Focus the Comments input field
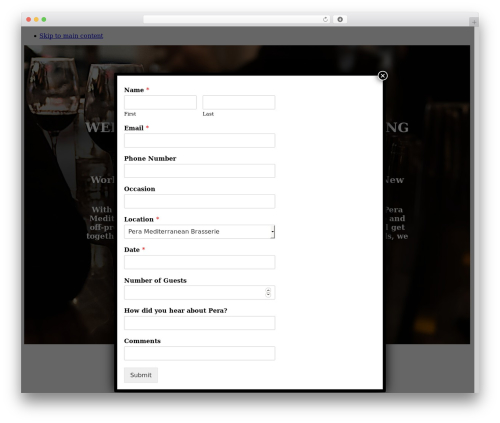 [x=200, y=353]
